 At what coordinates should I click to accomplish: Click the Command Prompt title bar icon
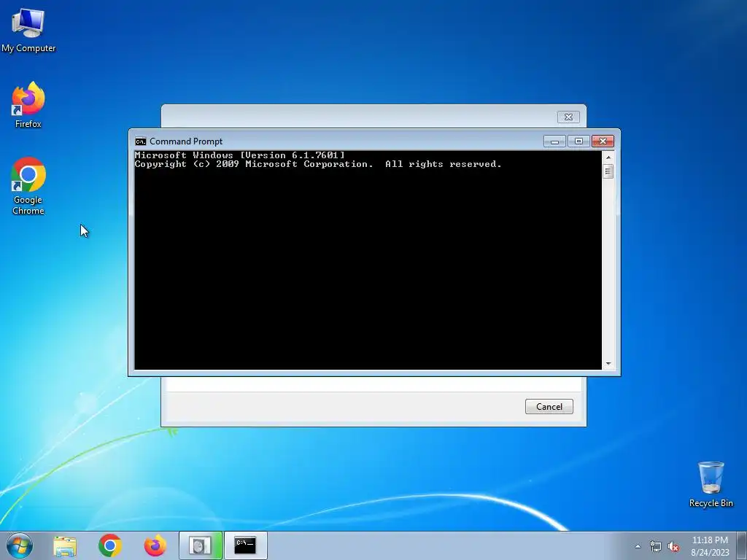pos(140,141)
